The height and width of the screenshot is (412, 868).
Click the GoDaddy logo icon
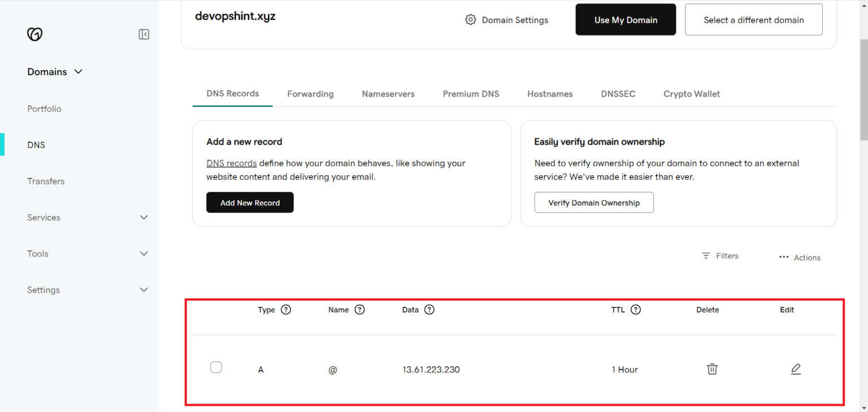[34, 34]
